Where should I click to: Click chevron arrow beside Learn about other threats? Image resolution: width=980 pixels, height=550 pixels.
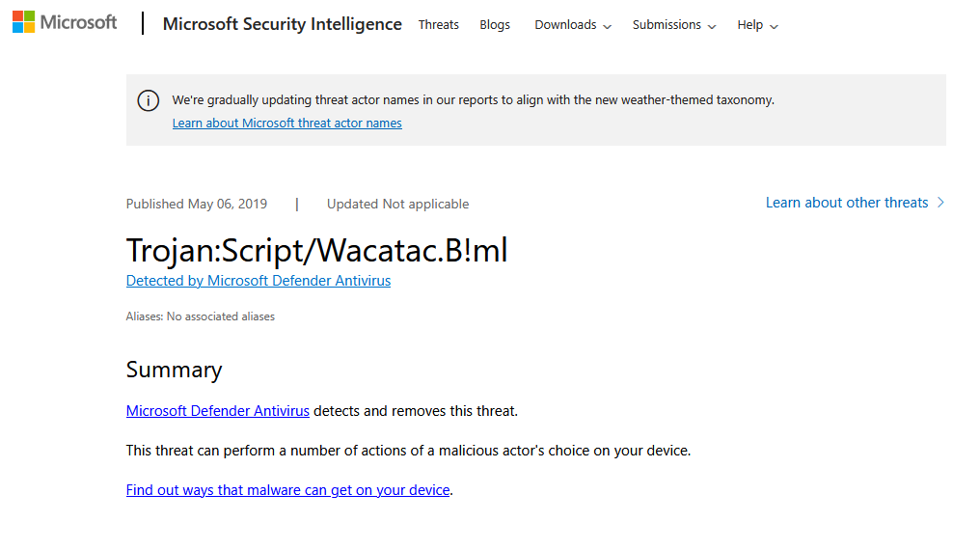(x=940, y=203)
